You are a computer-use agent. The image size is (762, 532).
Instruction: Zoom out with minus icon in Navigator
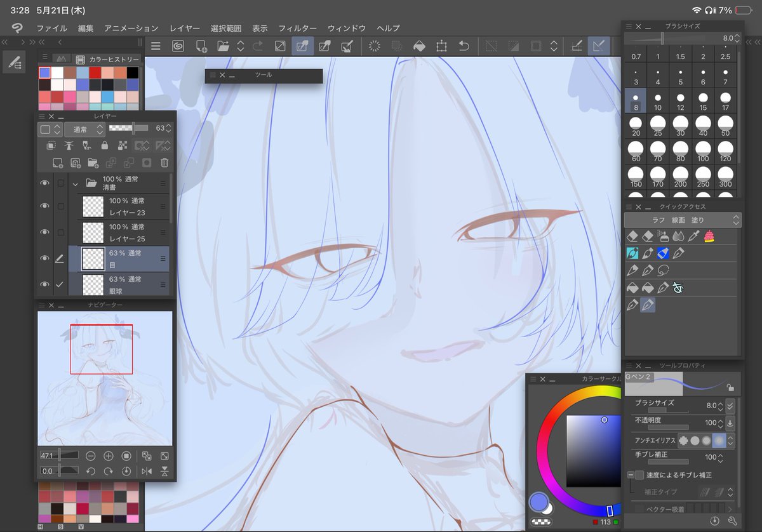91,456
